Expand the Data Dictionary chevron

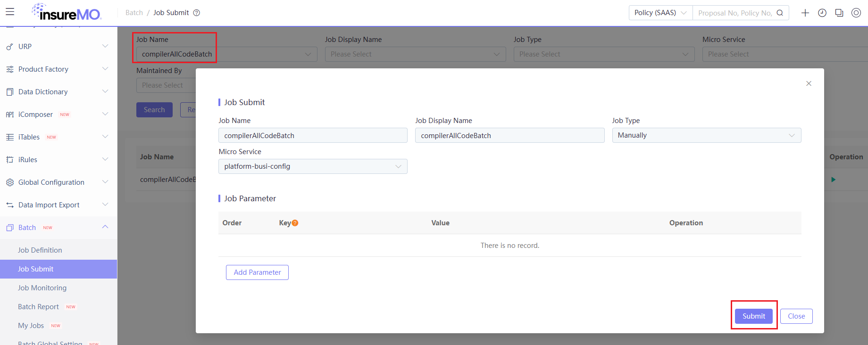pos(105,91)
